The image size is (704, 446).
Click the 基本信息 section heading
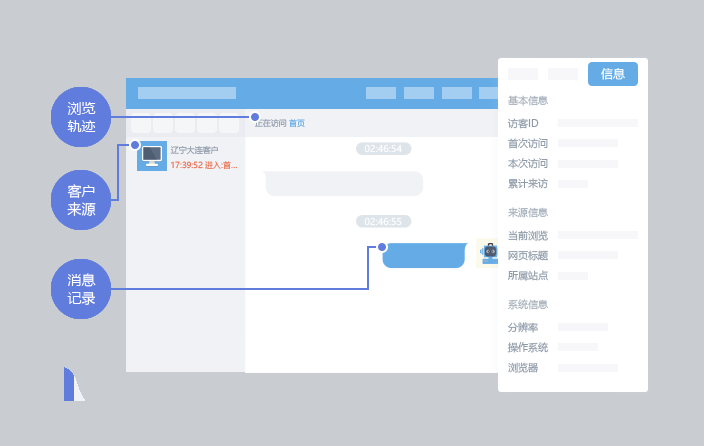coord(528,101)
